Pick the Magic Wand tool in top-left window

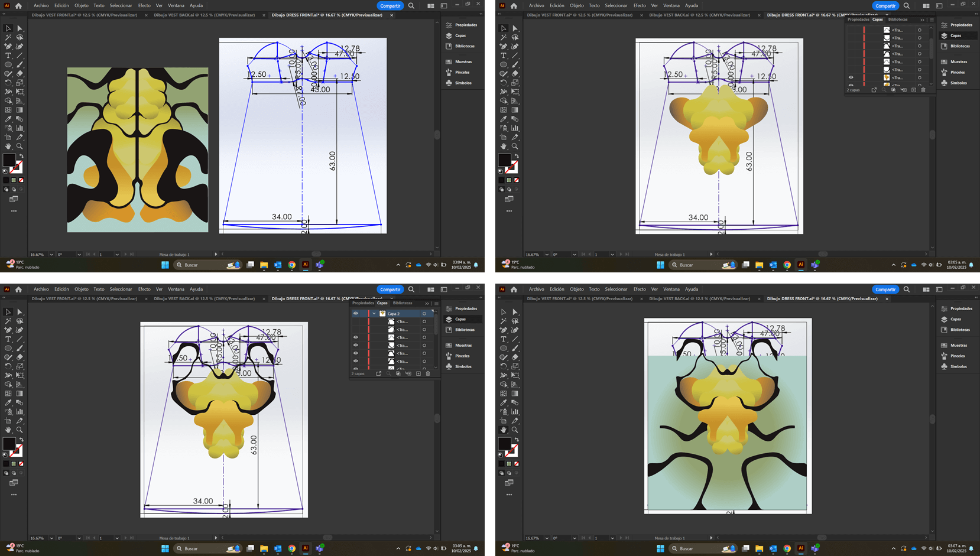tap(8, 37)
